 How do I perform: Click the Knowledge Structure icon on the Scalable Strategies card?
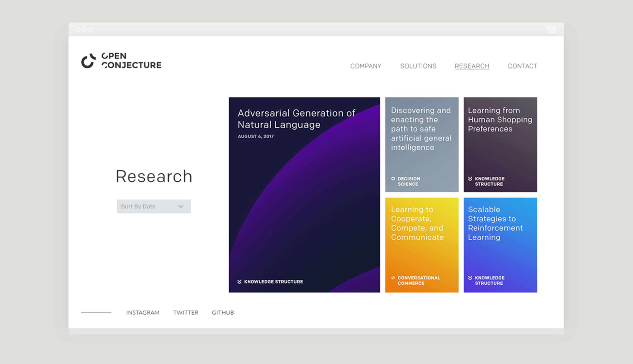coord(470,278)
